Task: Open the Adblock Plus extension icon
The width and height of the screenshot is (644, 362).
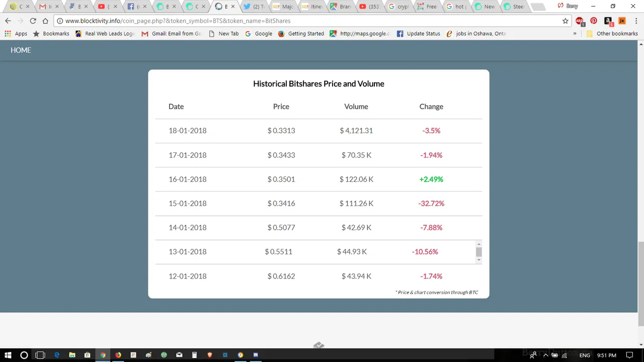Action: [x=580, y=21]
